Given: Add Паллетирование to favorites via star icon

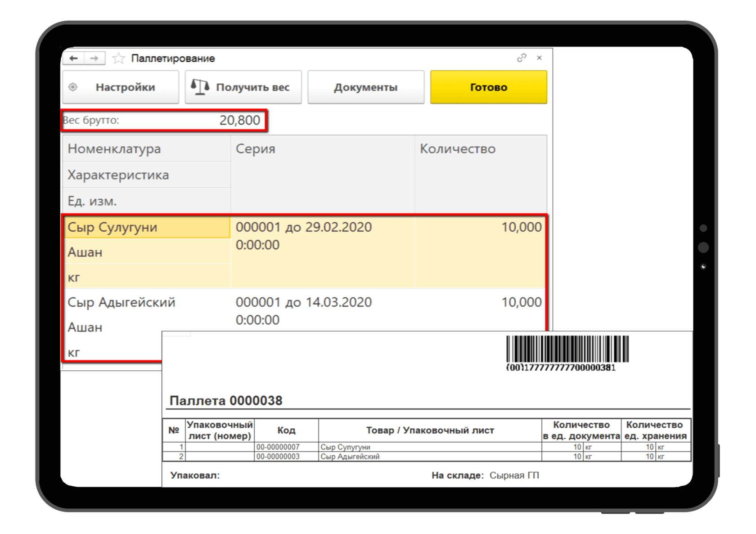Looking at the screenshot, I should pos(118,58).
